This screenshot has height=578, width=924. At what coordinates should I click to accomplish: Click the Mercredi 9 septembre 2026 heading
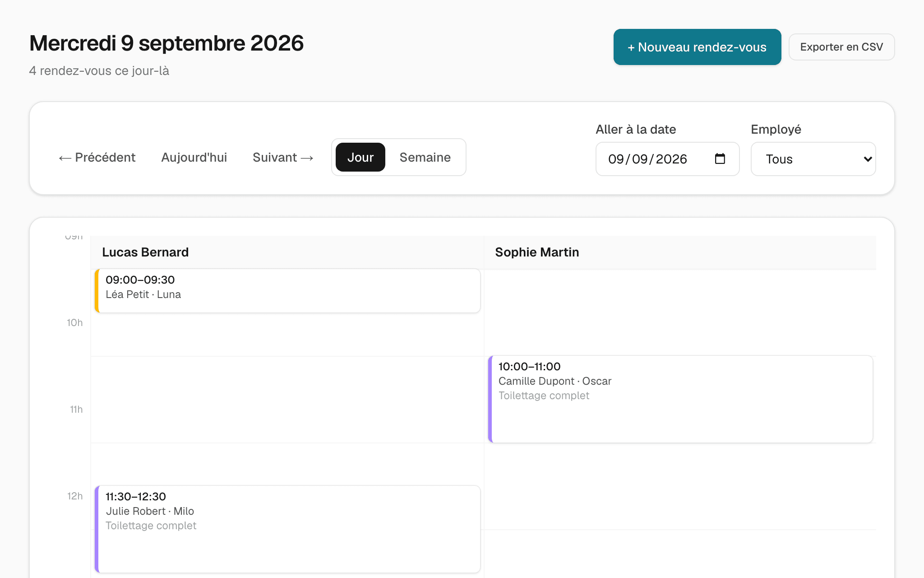pos(166,43)
